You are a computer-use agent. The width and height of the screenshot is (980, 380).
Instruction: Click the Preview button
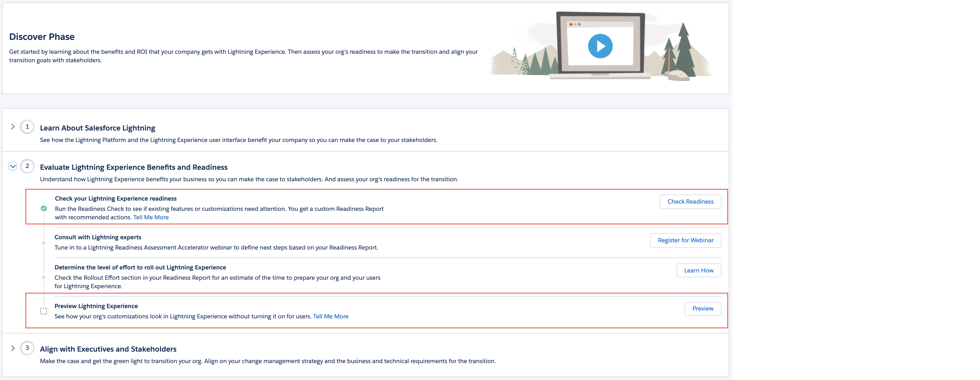703,308
